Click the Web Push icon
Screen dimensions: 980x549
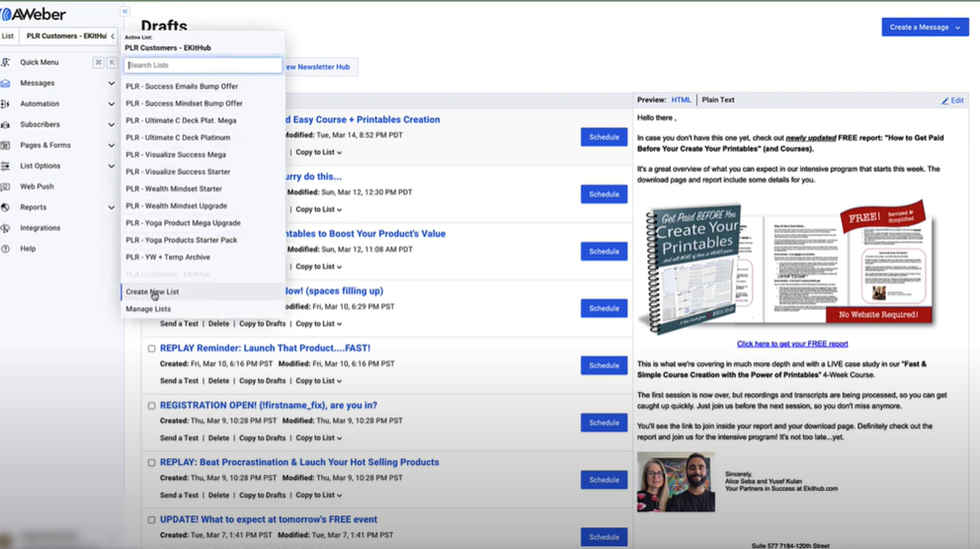point(6,186)
